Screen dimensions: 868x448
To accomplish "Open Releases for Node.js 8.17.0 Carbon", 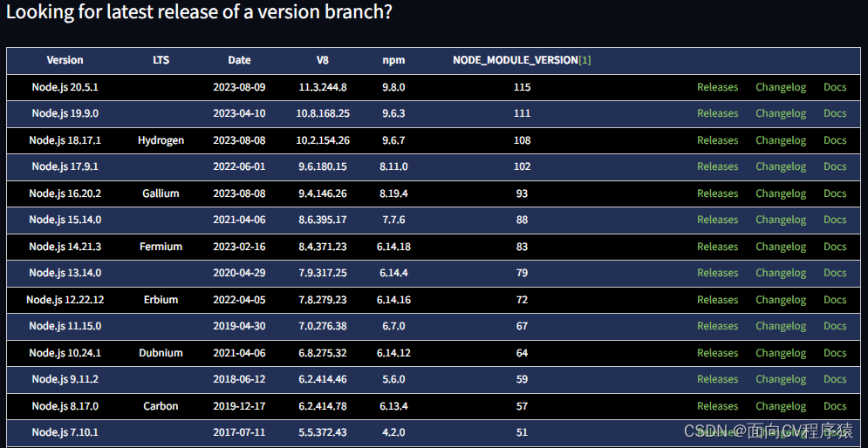I will point(717,406).
